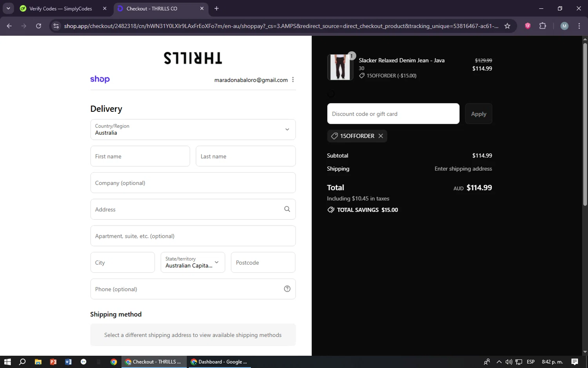The height and width of the screenshot is (368, 588).
Task: Reload the checkout page
Action: coord(38,26)
